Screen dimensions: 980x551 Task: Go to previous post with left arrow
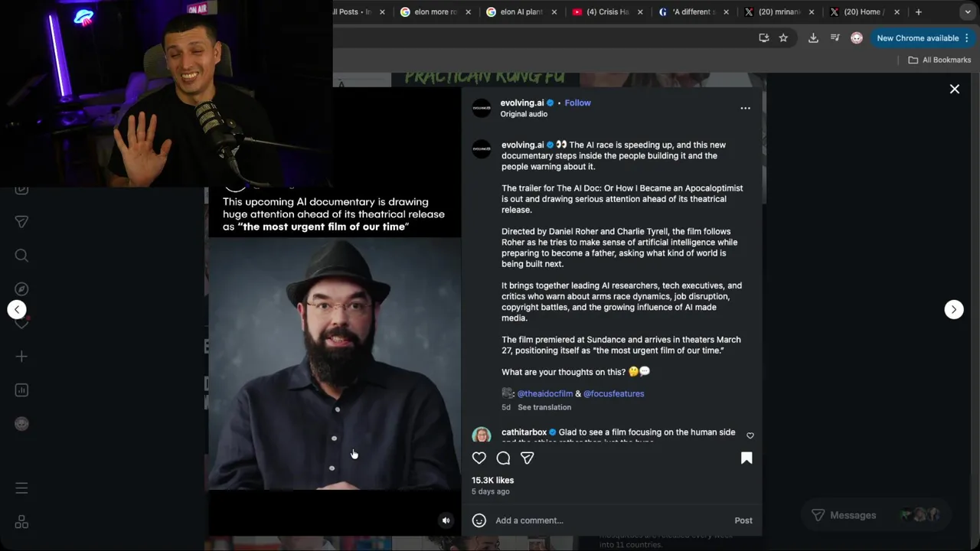point(17,309)
